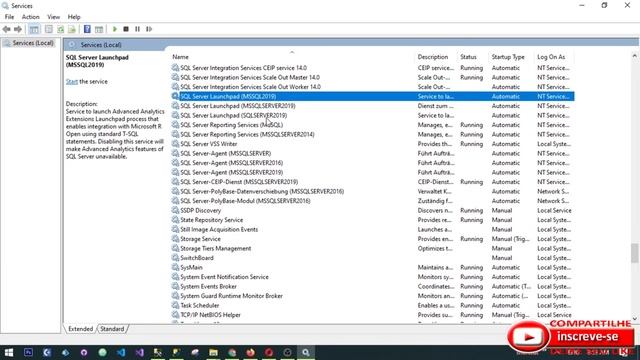Open Firefox from the taskbar

tap(250, 352)
